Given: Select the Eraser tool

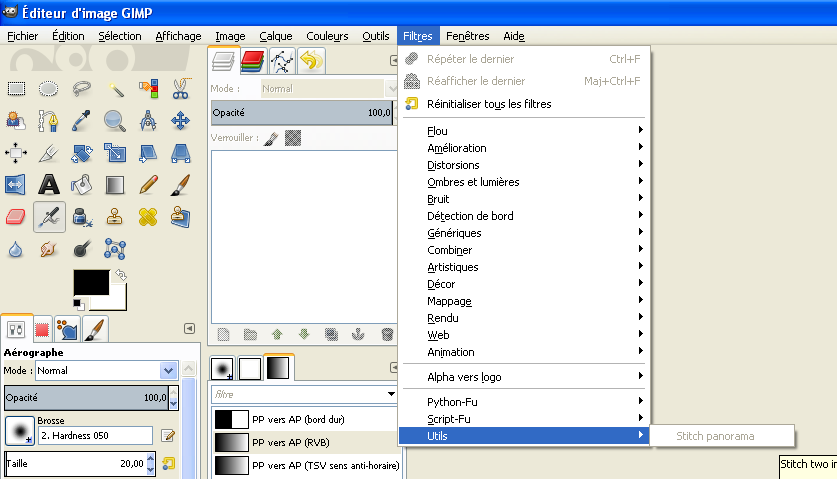Looking at the screenshot, I should (16, 217).
